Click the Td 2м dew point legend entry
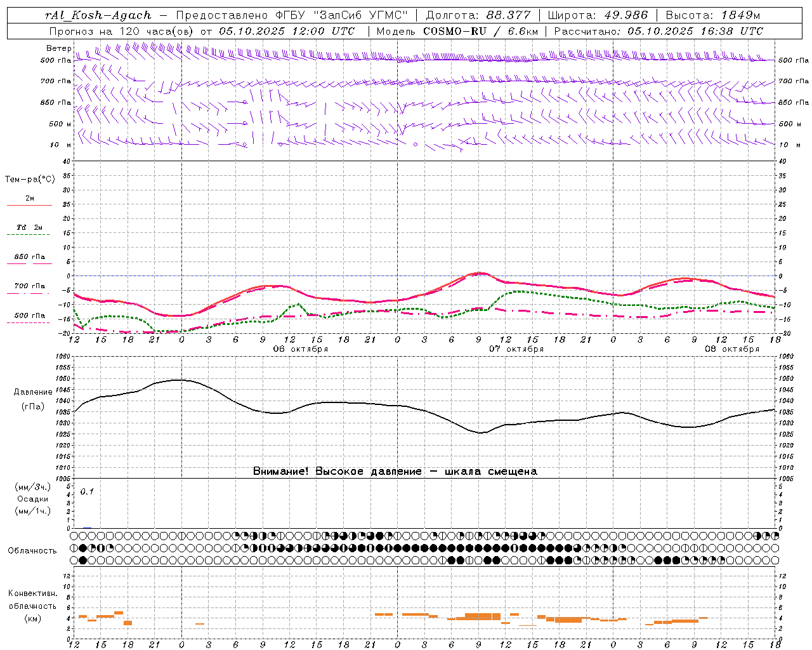This screenshot has height=650, width=812. coord(30,227)
